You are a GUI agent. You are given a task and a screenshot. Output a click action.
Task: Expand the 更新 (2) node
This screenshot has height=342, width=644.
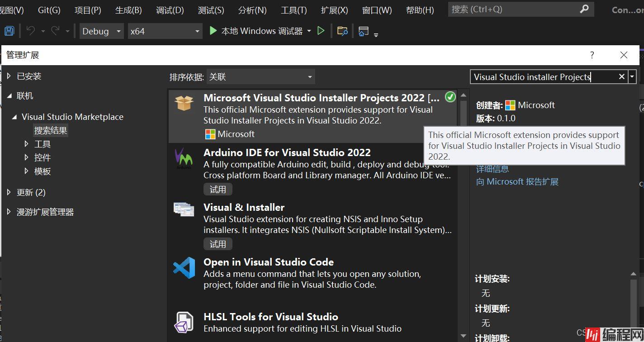coord(9,192)
